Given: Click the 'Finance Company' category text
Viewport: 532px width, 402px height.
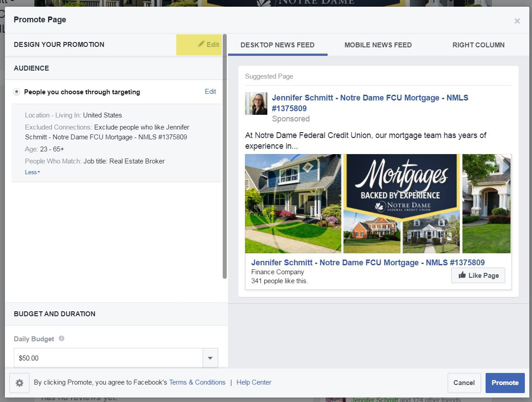Looking at the screenshot, I should pos(278,272).
